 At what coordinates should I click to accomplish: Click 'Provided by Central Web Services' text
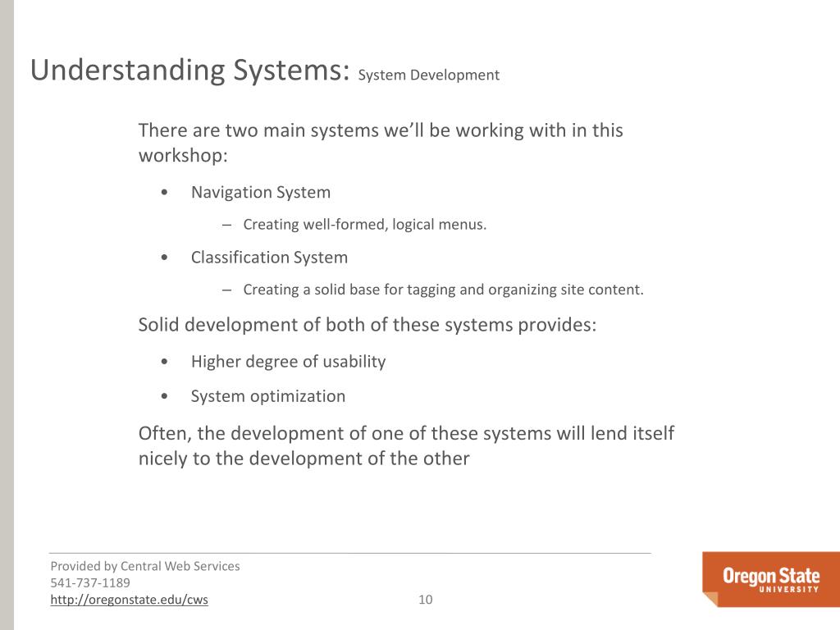pos(145,566)
